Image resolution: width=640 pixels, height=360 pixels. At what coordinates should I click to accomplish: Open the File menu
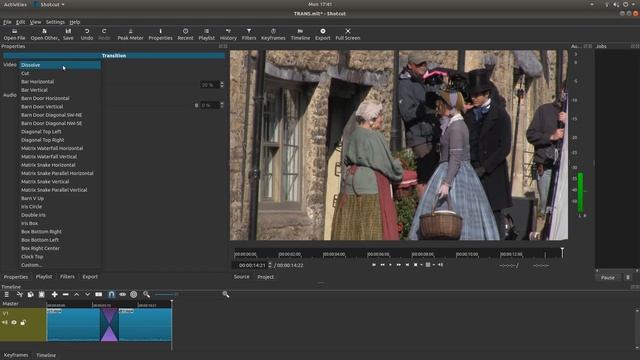pyautogui.click(x=7, y=22)
